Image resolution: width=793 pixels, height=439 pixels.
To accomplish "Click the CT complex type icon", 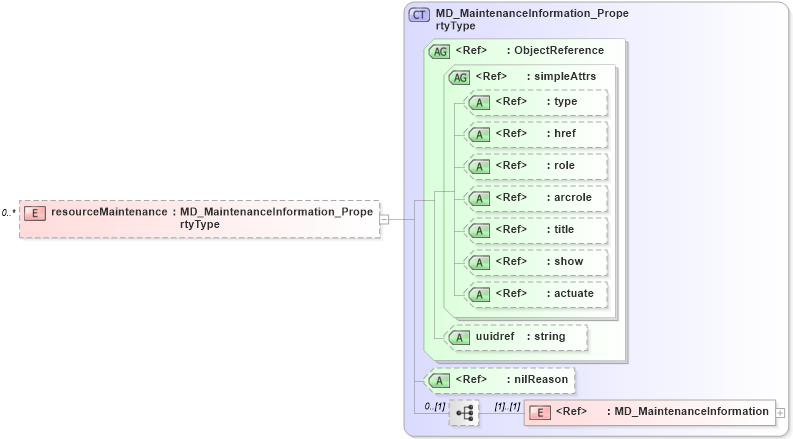I will [419, 15].
